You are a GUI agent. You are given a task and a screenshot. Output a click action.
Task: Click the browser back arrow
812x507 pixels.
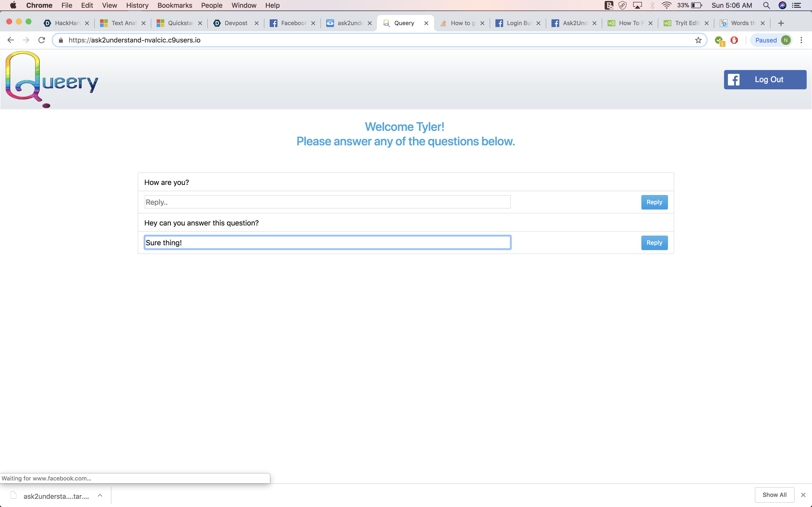click(10, 40)
